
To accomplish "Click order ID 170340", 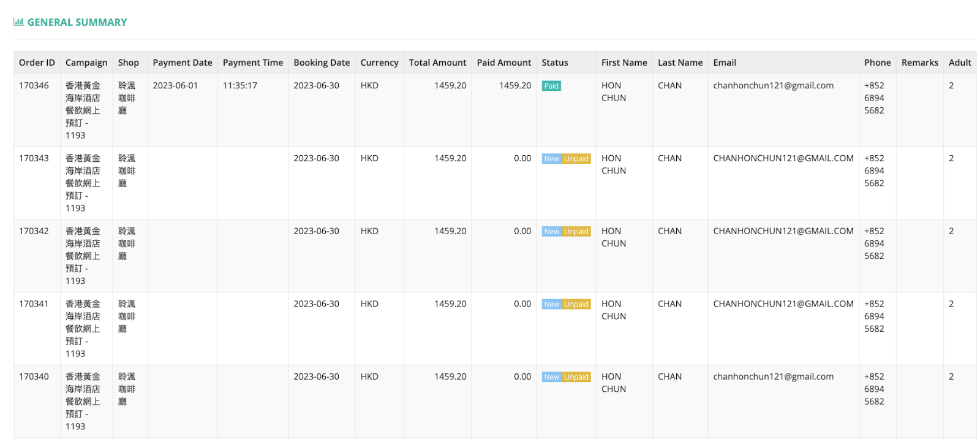I will coord(34,376).
